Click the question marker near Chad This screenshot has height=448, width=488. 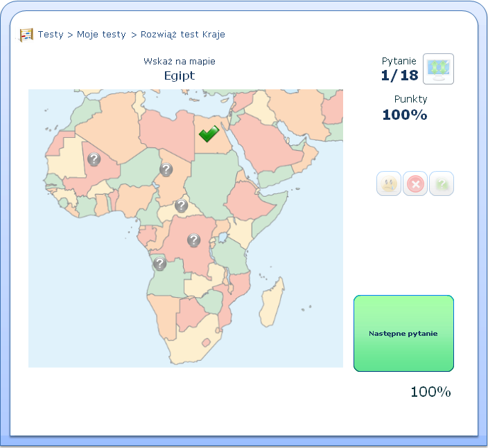point(166,169)
